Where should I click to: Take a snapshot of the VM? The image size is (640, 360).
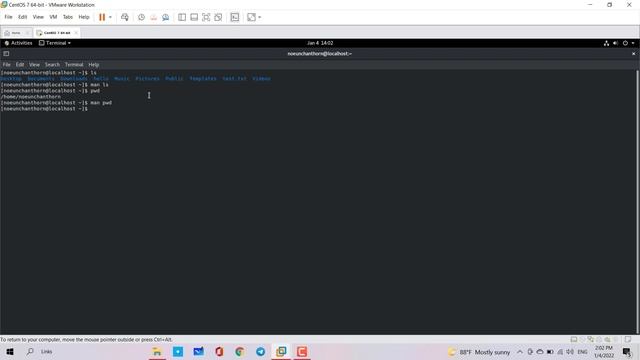click(141, 17)
